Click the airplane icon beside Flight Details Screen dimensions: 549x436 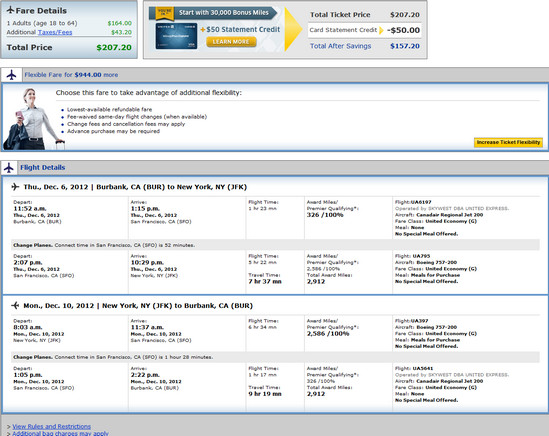[9, 168]
